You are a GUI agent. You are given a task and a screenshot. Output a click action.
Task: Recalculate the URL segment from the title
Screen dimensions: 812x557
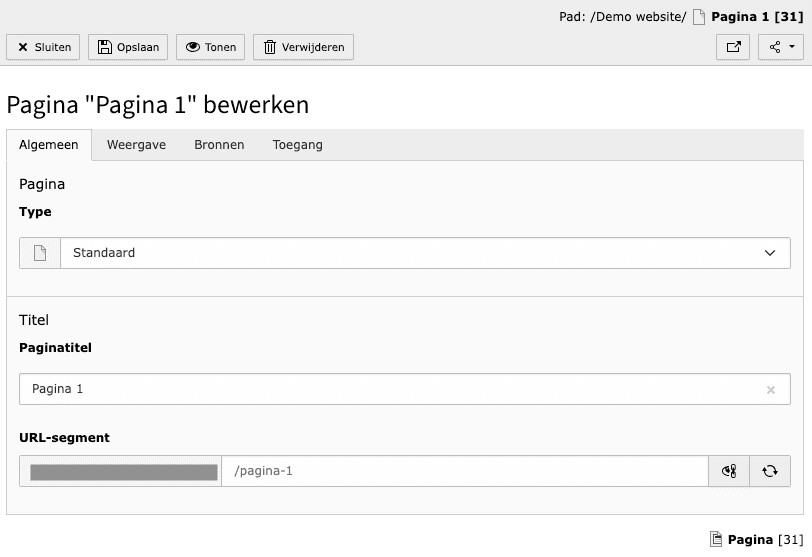tap(770, 471)
